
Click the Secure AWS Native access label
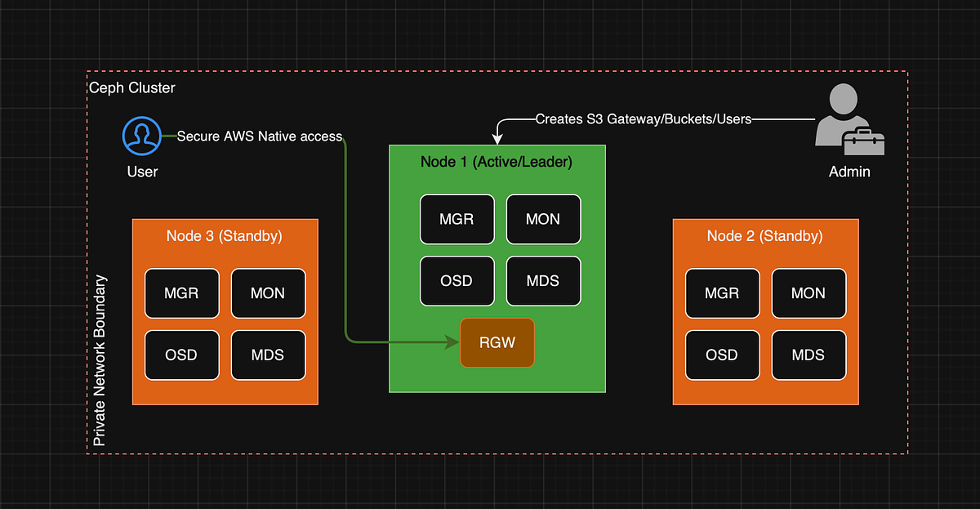260,136
